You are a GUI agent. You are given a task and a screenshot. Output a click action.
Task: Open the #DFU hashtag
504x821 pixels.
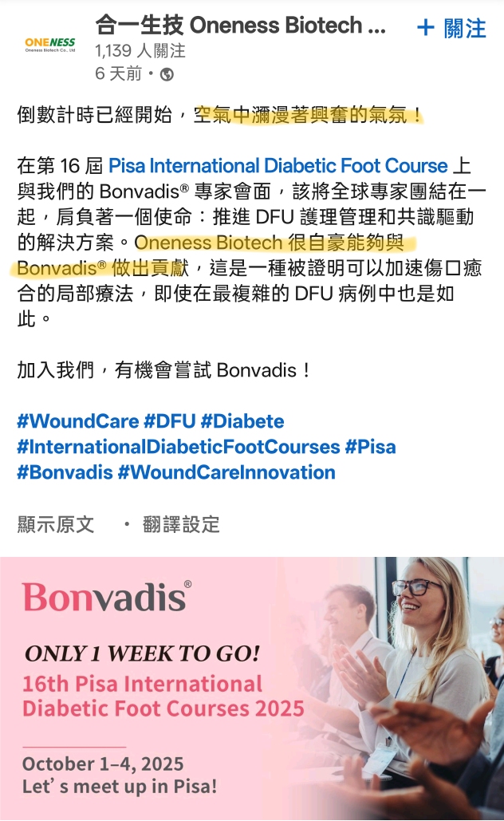coord(170,421)
